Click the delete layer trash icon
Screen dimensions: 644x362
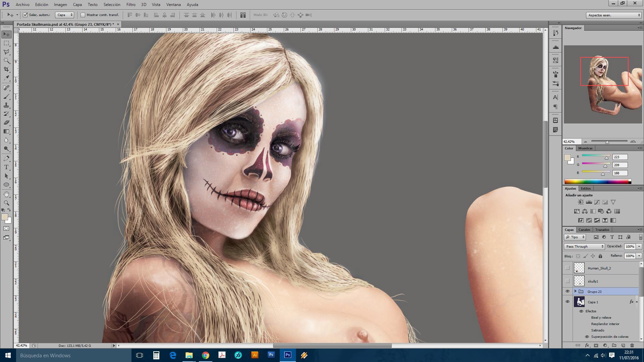coord(632,345)
